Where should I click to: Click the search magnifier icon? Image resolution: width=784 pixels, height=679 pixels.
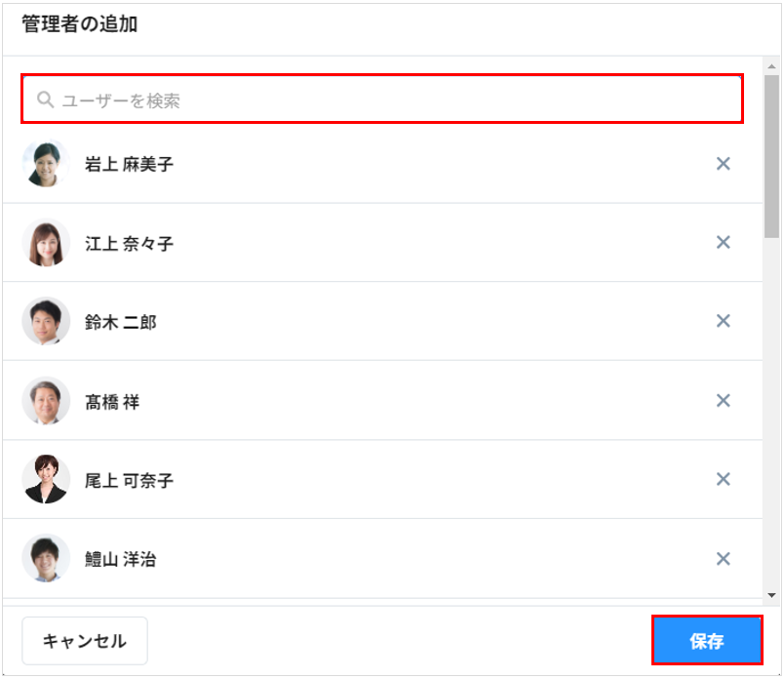pyautogui.click(x=45, y=100)
